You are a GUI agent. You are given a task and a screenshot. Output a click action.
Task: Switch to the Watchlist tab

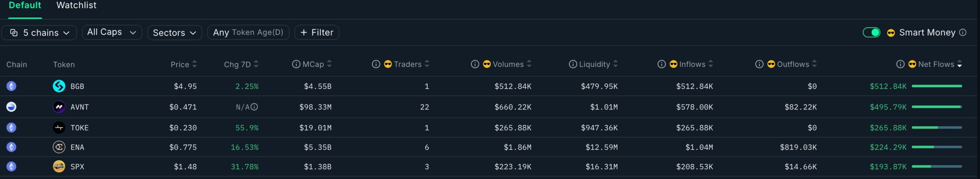pos(76,5)
